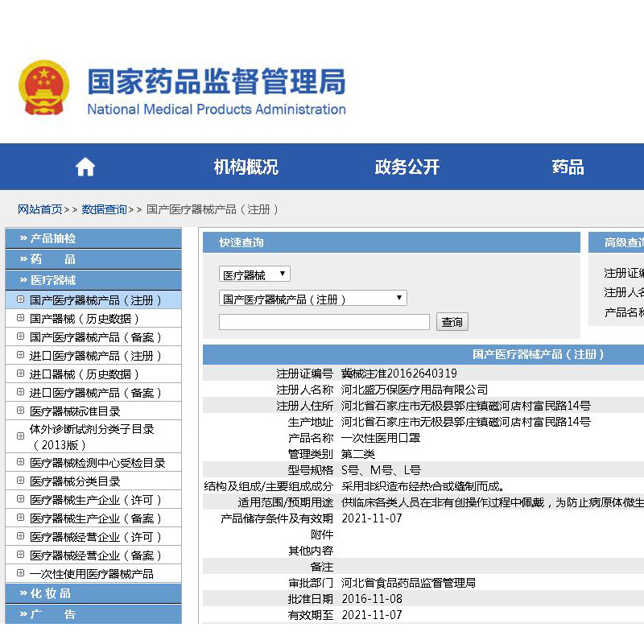Open the 国产医疗器械产品（注册） database dropdown
Image resolution: width=644 pixels, height=644 pixels.
(312, 299)
